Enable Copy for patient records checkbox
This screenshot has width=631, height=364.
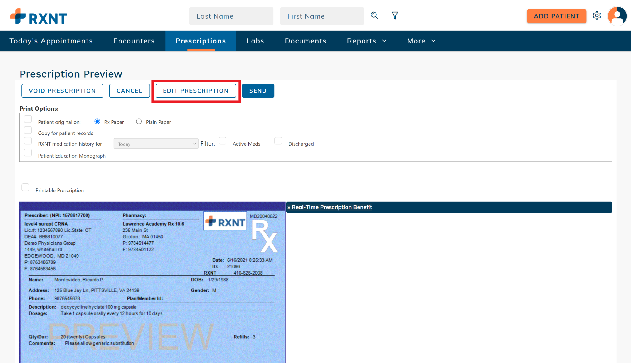28,130
